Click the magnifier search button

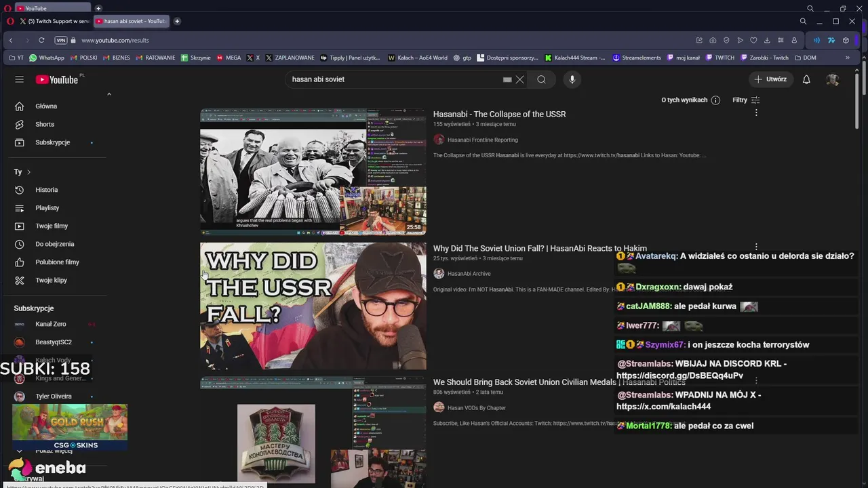[x=541, y=79]
